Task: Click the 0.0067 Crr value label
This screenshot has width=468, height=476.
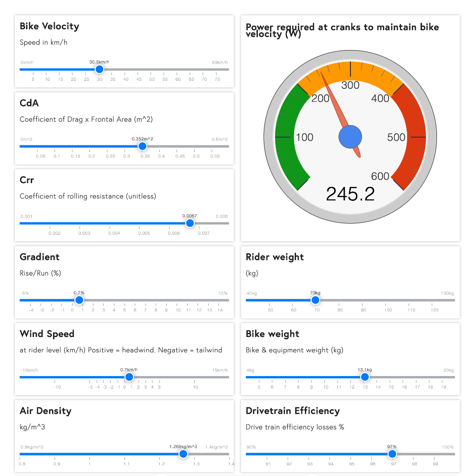Action: (x=190, y=215)
